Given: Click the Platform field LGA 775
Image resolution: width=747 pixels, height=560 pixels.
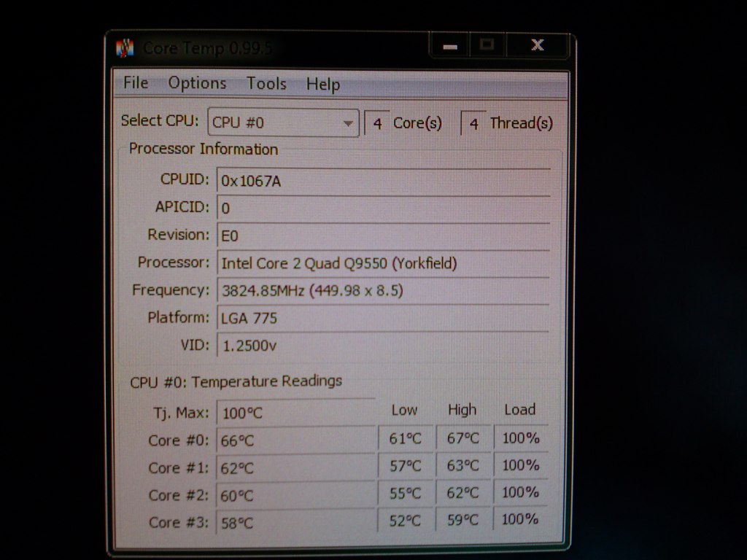Looking at the screenshot, I should (x=383, y=318).
